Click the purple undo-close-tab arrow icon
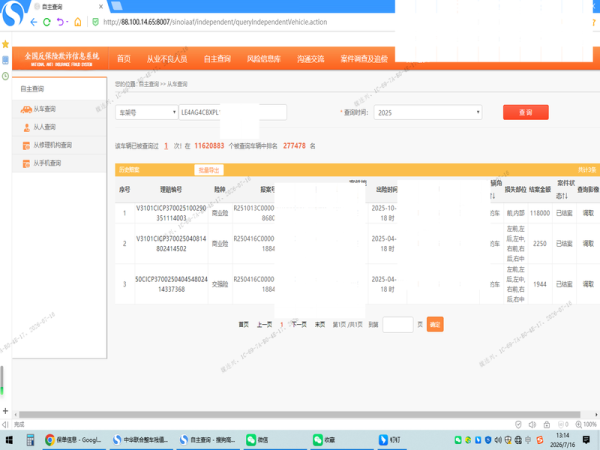The height and width of the screenshot is (450, 600). [x=60, y=22]
